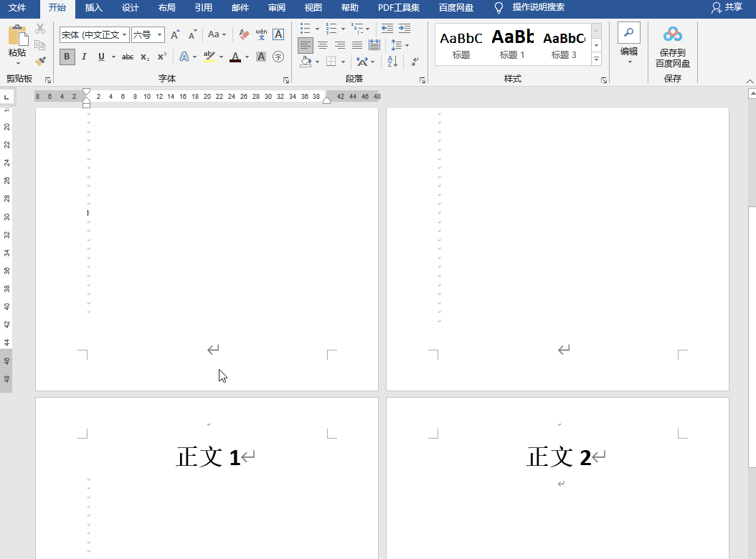Click the 共享 share button

coord(727,7)
